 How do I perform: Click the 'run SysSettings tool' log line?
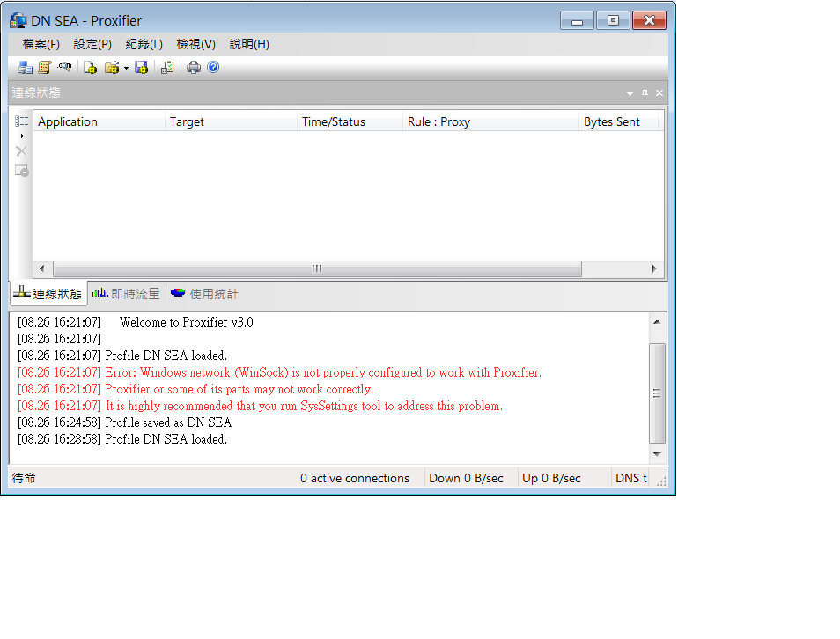point(261,406)
